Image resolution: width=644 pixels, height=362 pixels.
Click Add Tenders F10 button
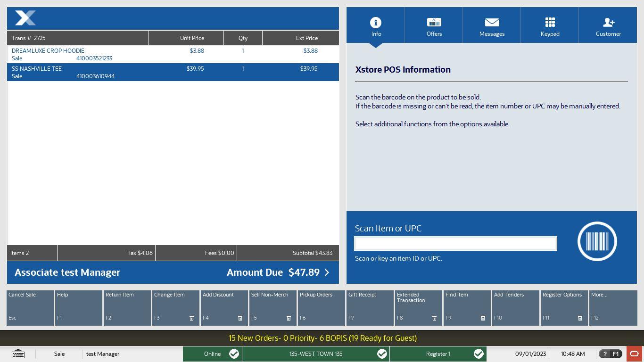pos(516,308)
